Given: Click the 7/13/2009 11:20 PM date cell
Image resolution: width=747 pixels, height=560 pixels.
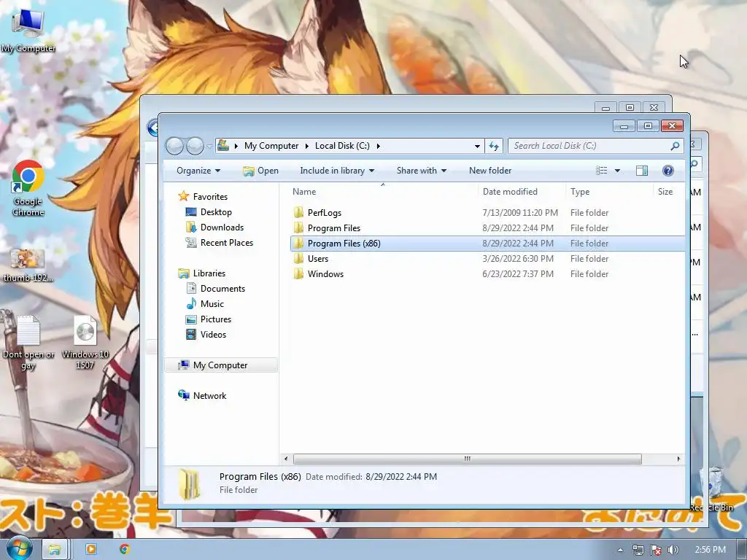Looking at the screenshot, I should coord(519,213).
